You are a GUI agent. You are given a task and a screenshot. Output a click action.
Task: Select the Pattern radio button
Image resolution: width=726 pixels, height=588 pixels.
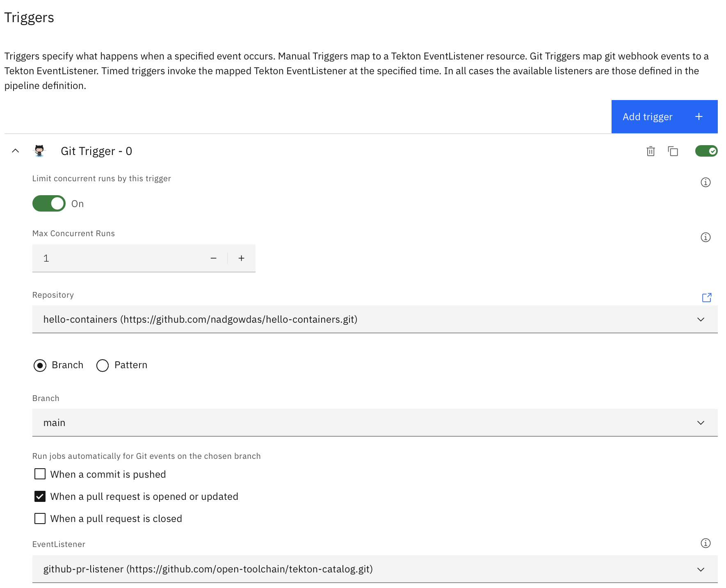(103, 365)
